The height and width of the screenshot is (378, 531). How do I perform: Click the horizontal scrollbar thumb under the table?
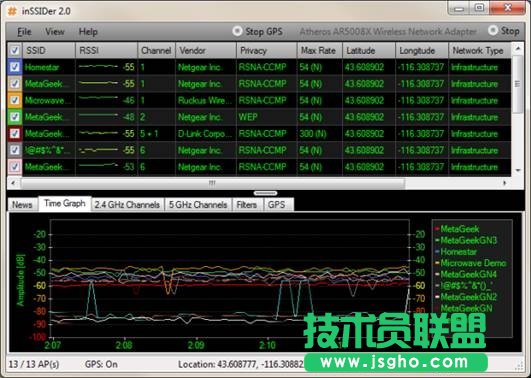213,183
